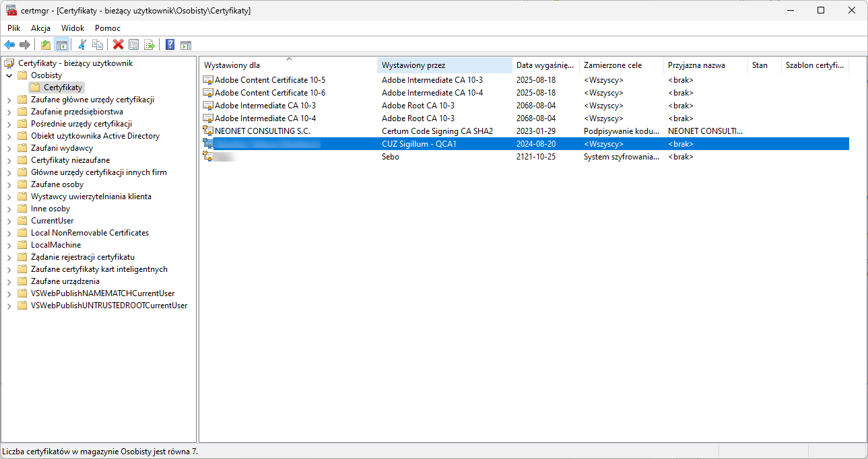Expand the Pośrednie urzędy certyfikacji node
Image resolution: width=868 pixels, height=459 pixels.
(x=9, y=124)
